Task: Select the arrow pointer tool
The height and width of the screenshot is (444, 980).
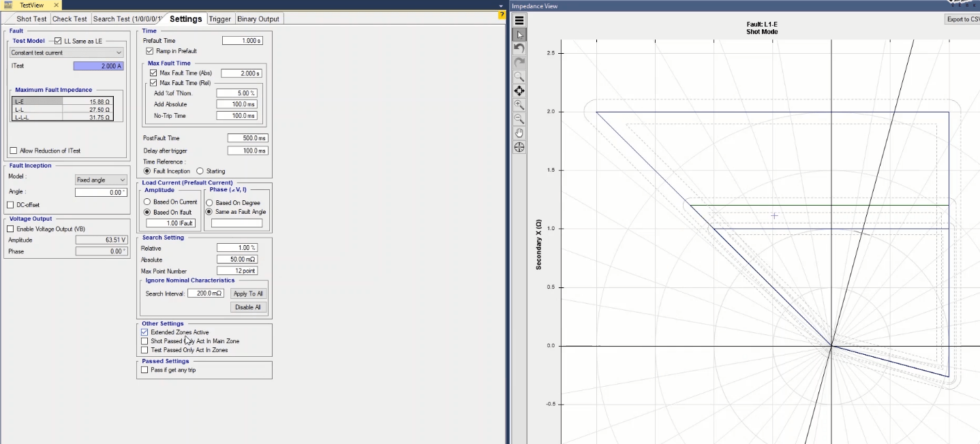Action: tap(519, 35)
